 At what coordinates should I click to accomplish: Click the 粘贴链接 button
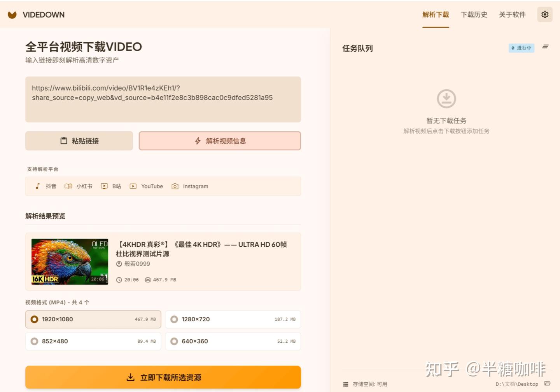79,141
